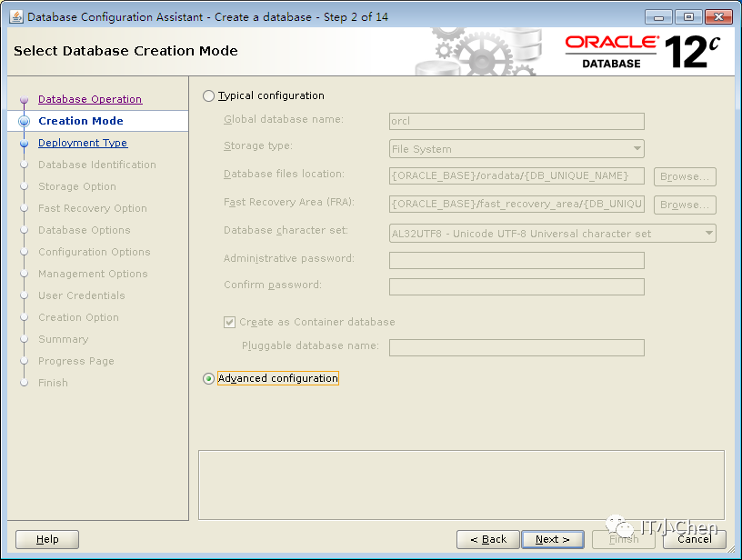The height and width of the screenshot is (560, 742).
Task: Toggle Create as Container database checkbox
Action: (229, 322)
